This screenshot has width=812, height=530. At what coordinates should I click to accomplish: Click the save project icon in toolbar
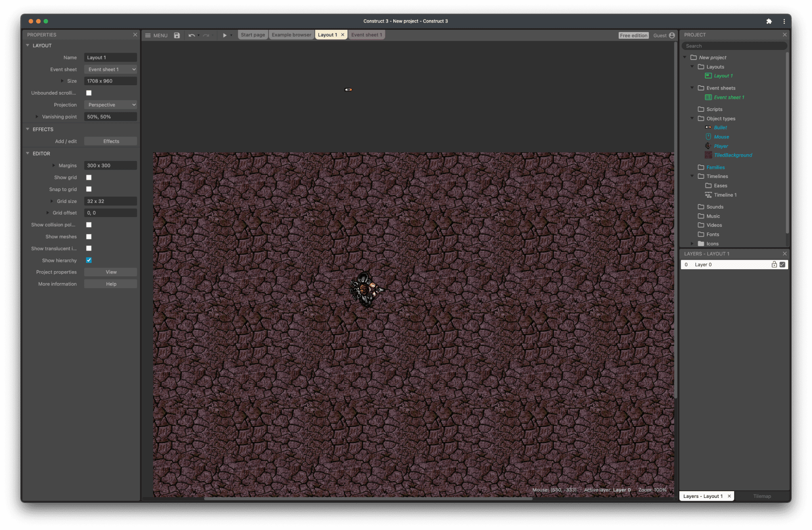[177, 35]
